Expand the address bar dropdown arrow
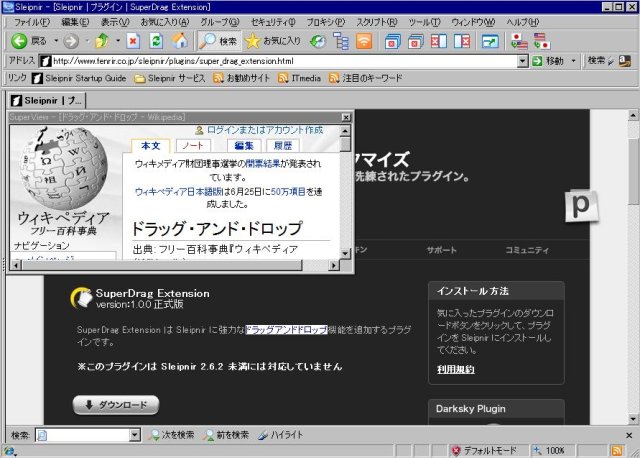The image size is (640, 458). (x=522, y=61)
